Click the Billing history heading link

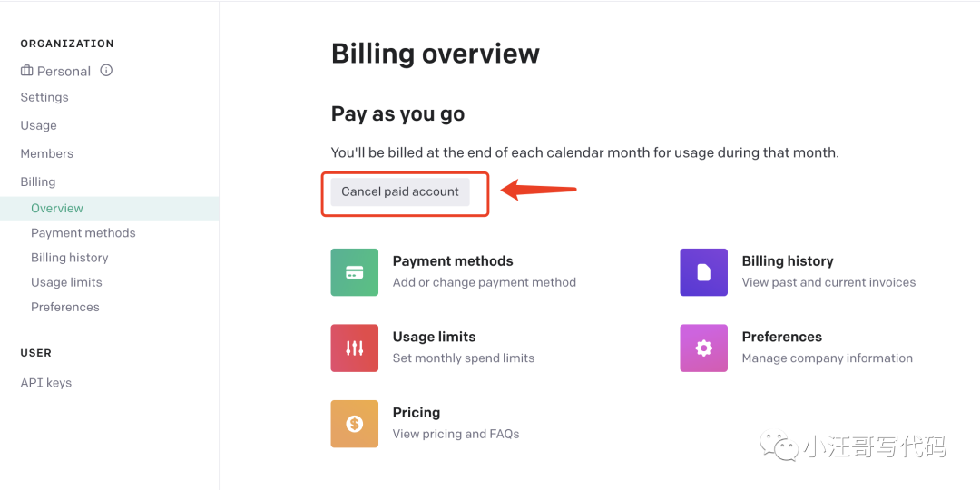point(788,261)
